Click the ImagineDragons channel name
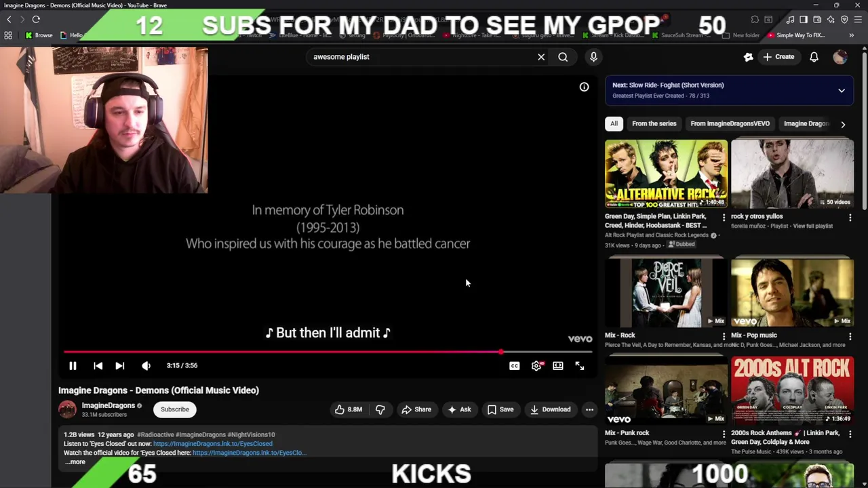 [x=108, y=405]
